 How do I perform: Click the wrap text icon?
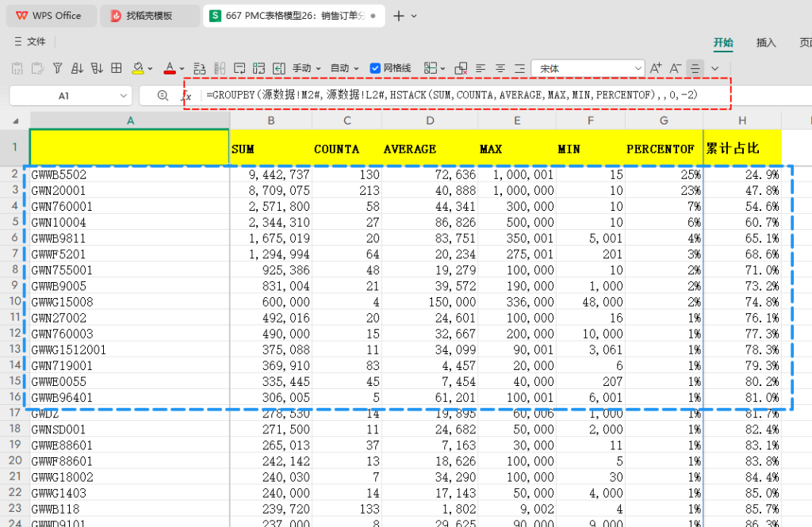click(x=239, y=68)
